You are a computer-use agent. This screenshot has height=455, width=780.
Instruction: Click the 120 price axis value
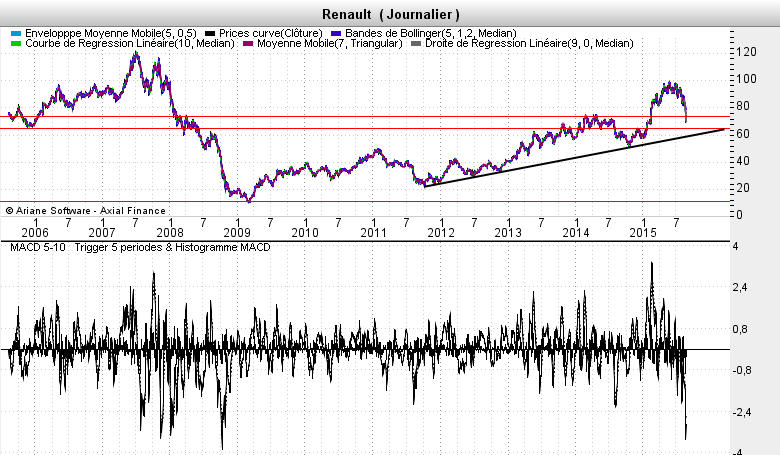click(x=747, y=52)
